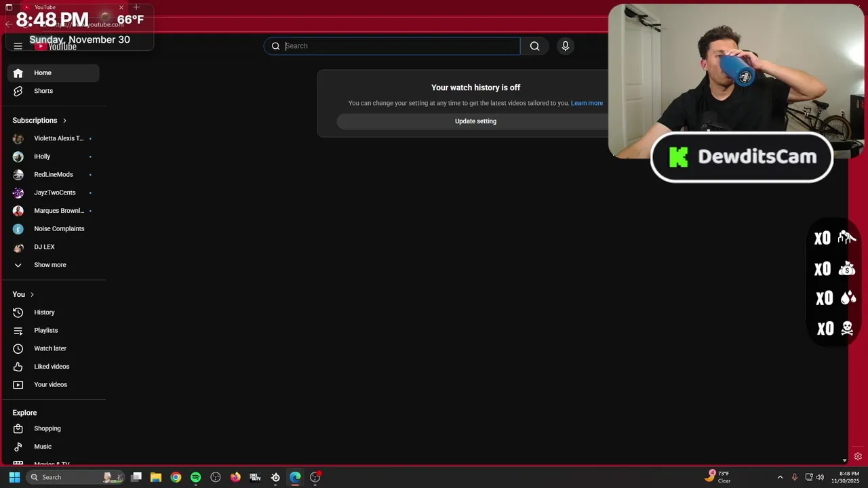Open the Shorts menu item

(54, 91)
